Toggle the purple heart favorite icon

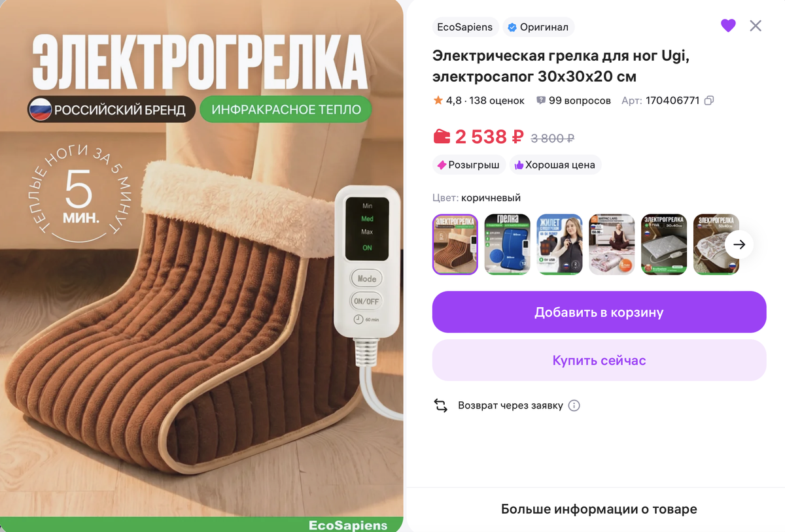[728, 26]
